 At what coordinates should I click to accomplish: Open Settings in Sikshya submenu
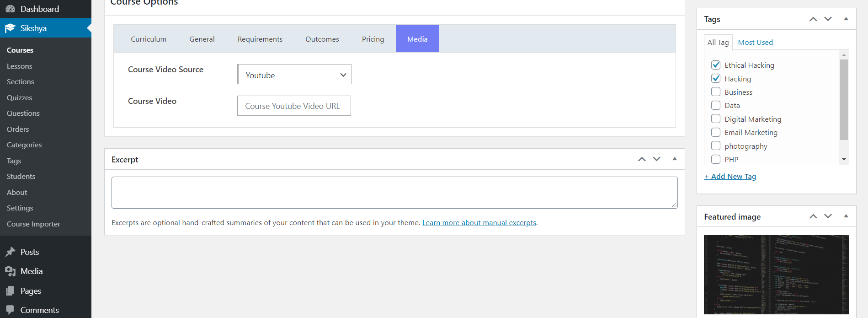point(20,208)
